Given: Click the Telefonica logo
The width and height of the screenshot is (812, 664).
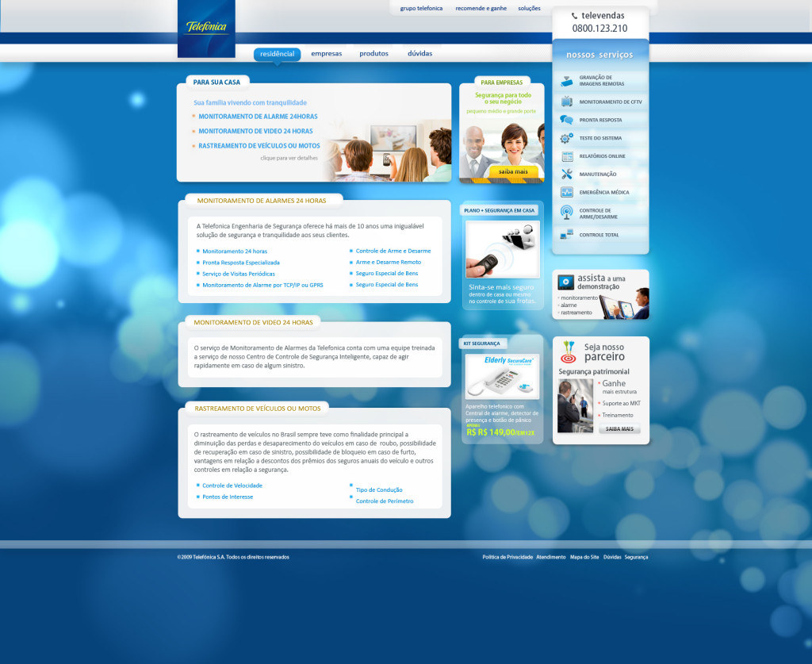Looking at the screenshot, I should pos(206,29).
